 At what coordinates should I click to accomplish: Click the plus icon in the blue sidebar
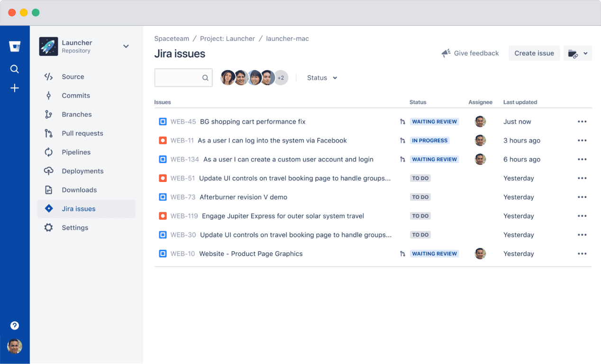15,88
